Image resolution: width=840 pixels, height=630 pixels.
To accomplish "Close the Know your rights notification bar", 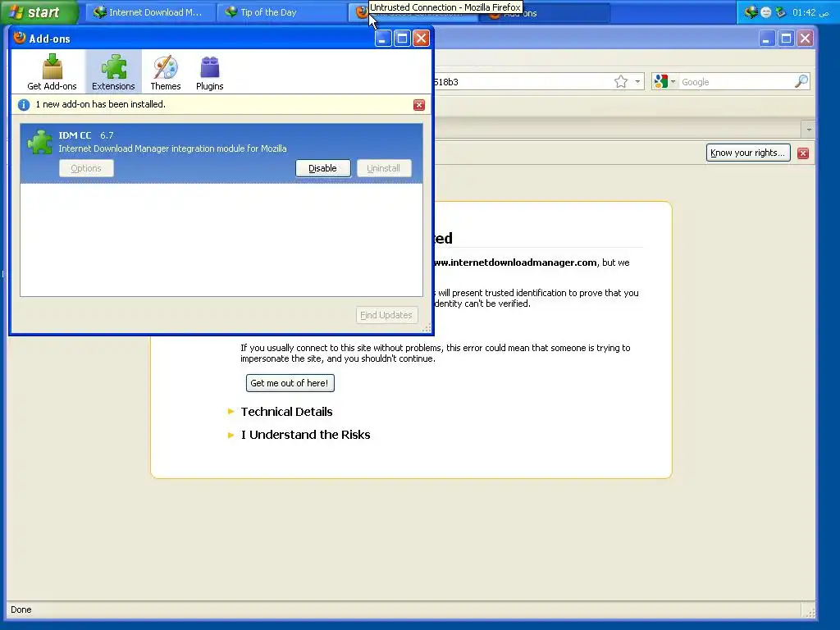I will (802, 153).
